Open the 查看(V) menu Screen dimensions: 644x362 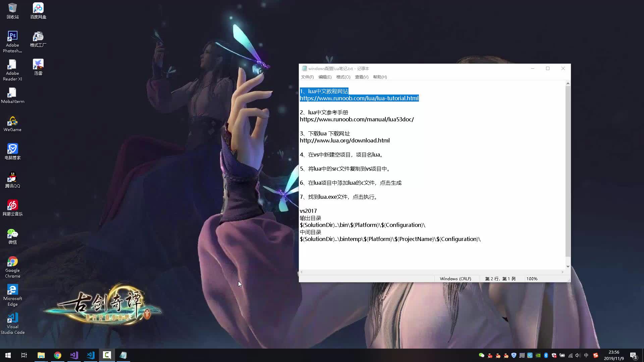tap(362, 77)
